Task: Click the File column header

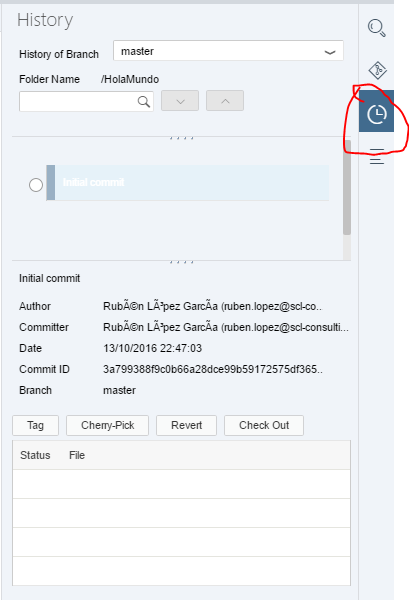Action: 77,455
